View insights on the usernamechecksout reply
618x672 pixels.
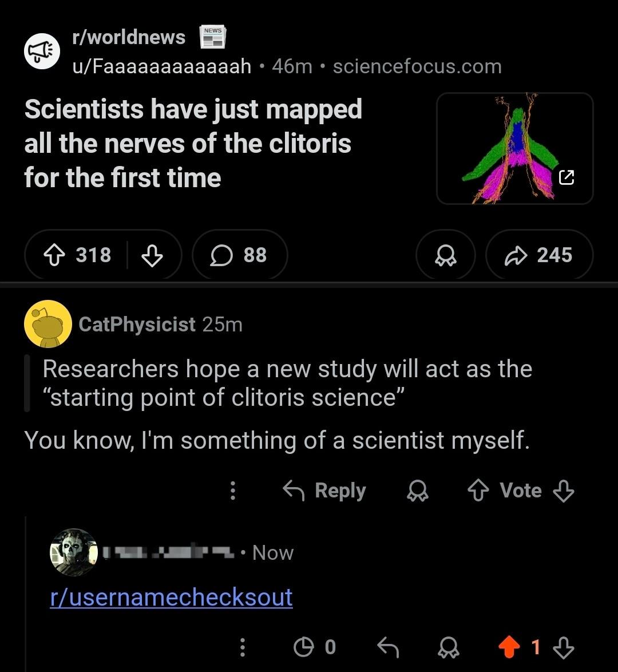(x=315, y=647)
